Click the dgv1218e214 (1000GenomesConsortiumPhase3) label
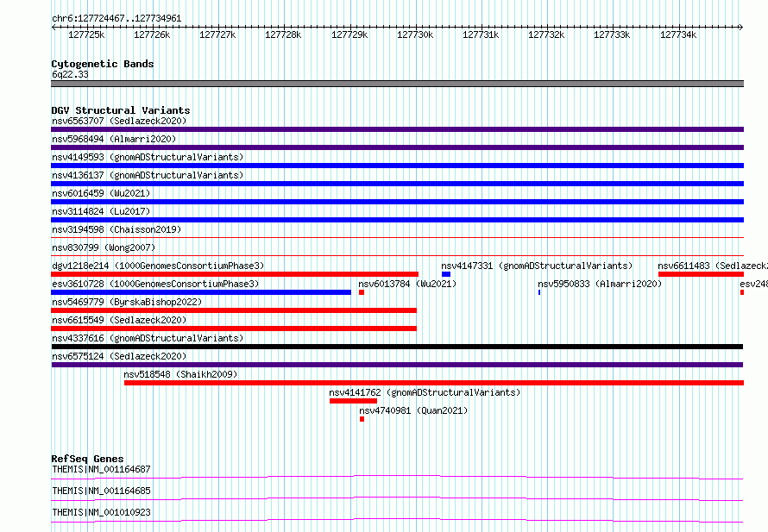The image size is (768, 532). click(x=158, y=266)
